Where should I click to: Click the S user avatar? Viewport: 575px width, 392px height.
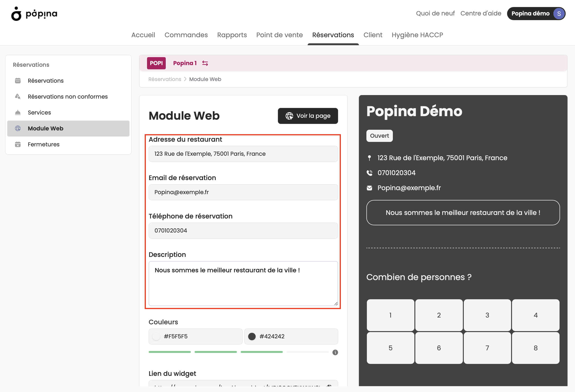[559, 14]
